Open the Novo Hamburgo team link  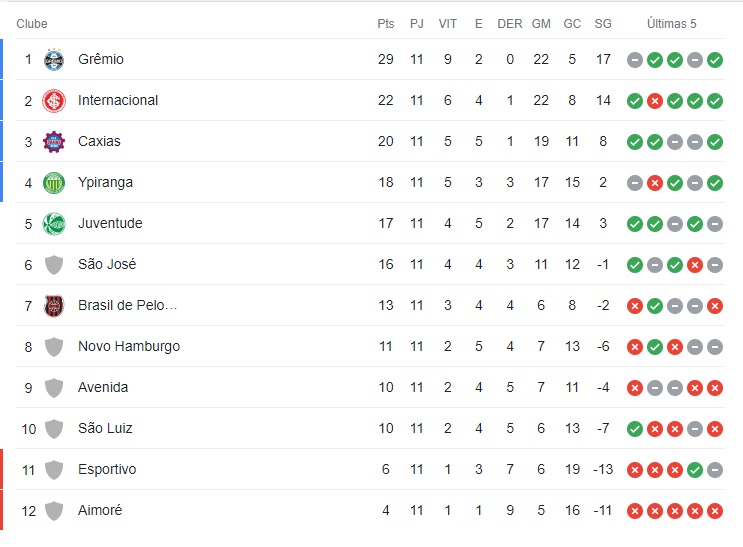tap(129, 347)
